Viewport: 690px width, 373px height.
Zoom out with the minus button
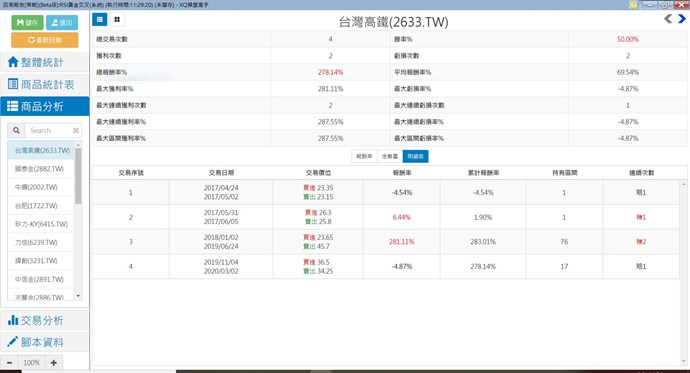click(x=9, y=362)
